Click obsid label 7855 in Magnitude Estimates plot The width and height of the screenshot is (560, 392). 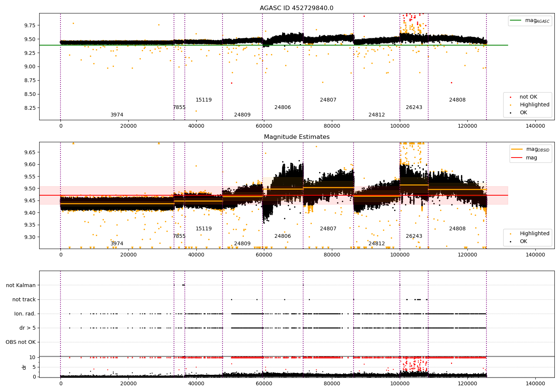click(x=179, y=236)
